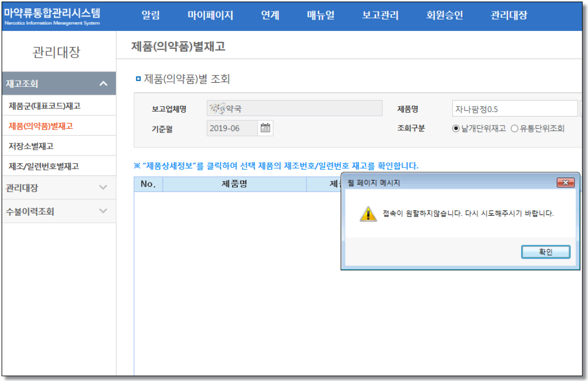Open the 연계 menu

tap(270, 16)
